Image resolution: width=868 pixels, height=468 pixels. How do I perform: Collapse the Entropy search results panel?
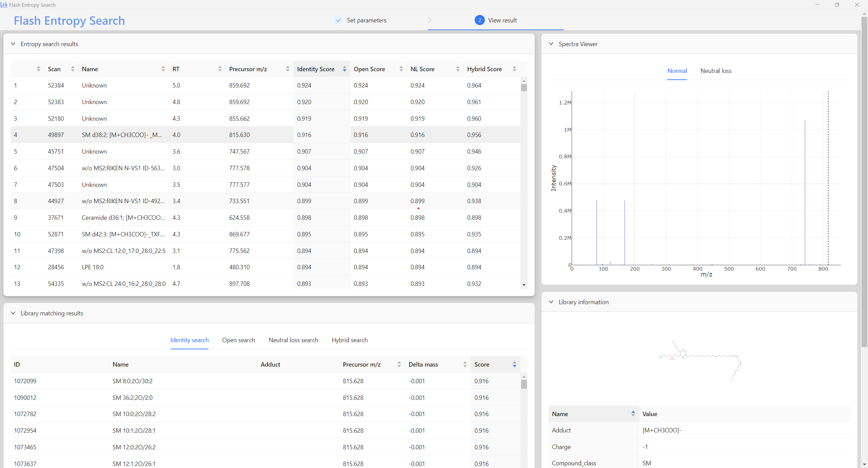[x=13, y=44]
